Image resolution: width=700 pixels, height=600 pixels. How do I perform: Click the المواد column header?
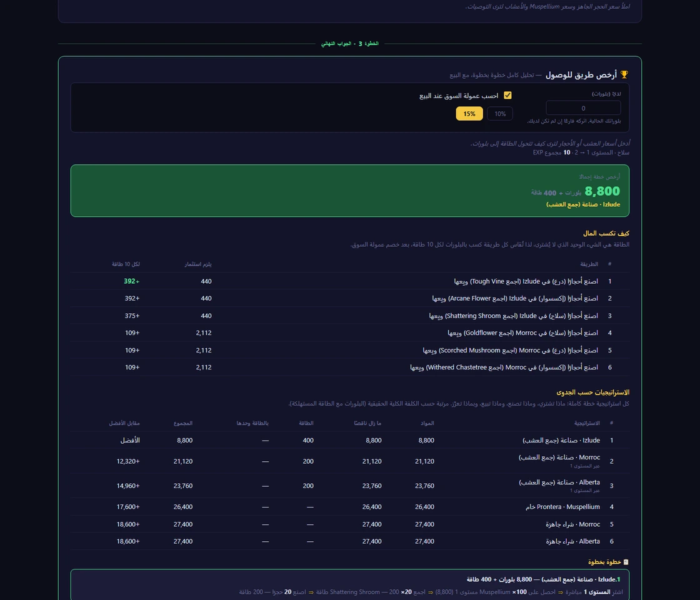click(x=427, y=423)
